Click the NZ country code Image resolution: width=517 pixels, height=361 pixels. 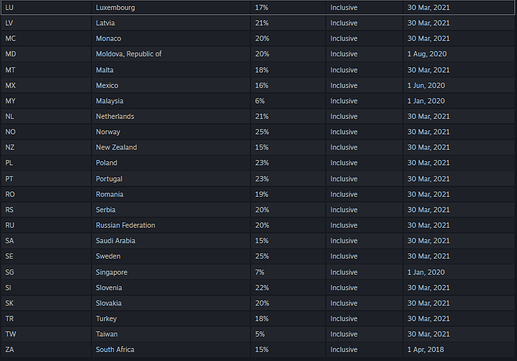pos(10,147)
